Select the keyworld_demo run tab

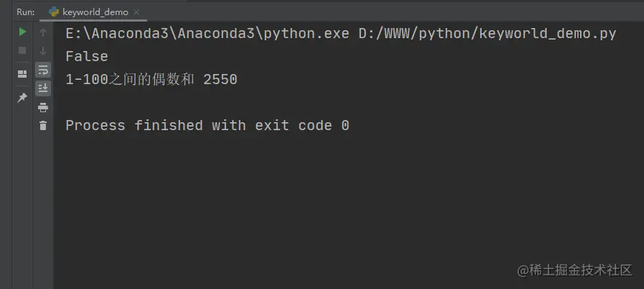[93, 12]
